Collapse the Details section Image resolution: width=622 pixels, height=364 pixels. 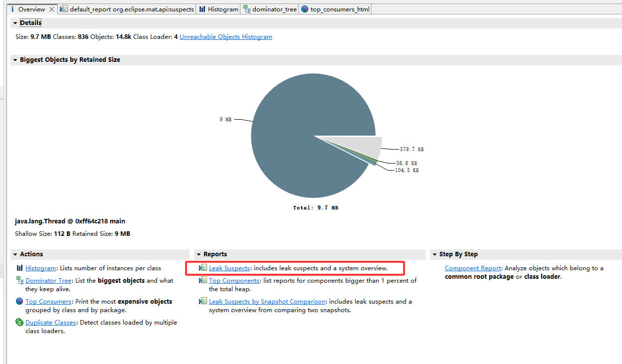[15, 23]
